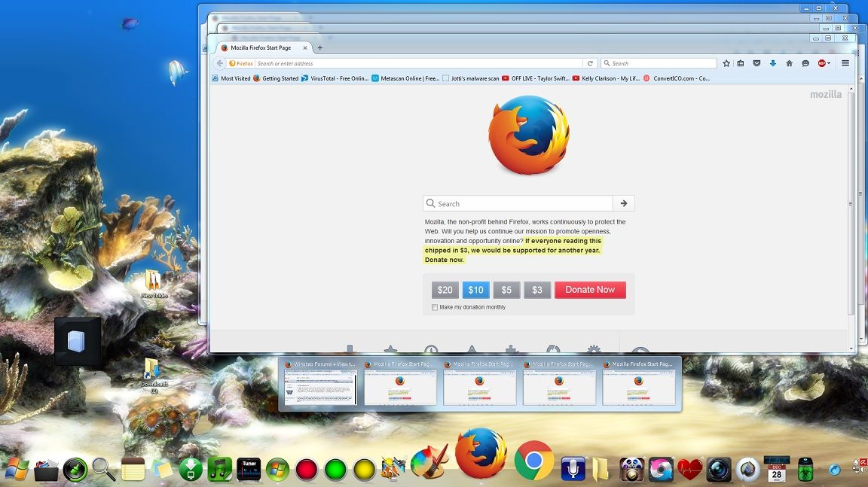Open the Getting Started bookmark
The height and width of the screenshot is (487, 868).
point(276,78)
